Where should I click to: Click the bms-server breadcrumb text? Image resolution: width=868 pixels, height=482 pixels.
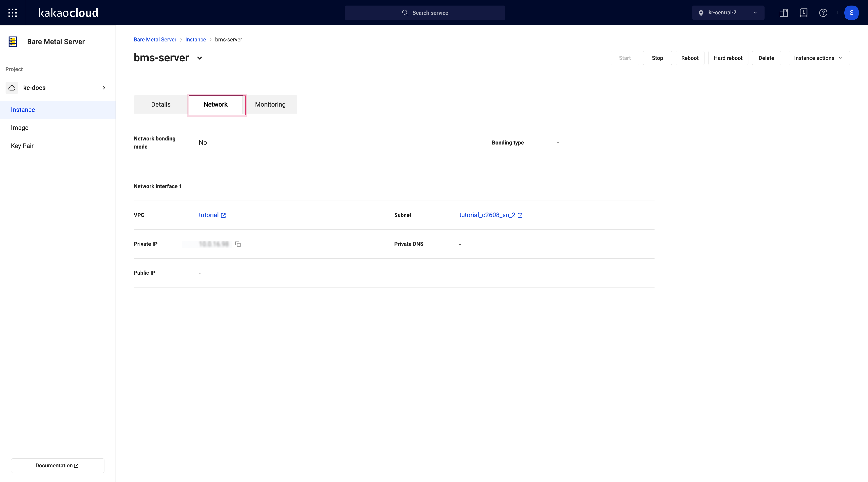pos(228,40)
